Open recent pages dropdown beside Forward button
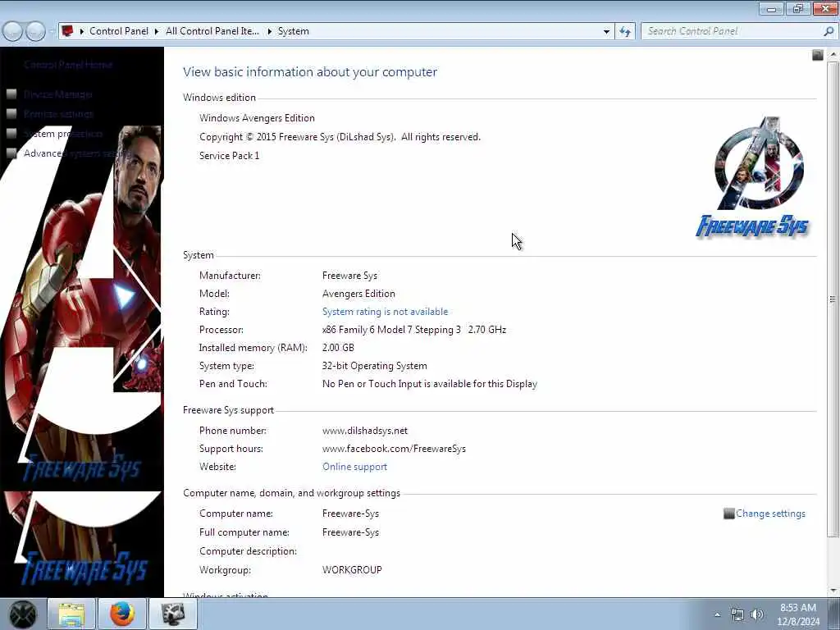 [52, 32]
